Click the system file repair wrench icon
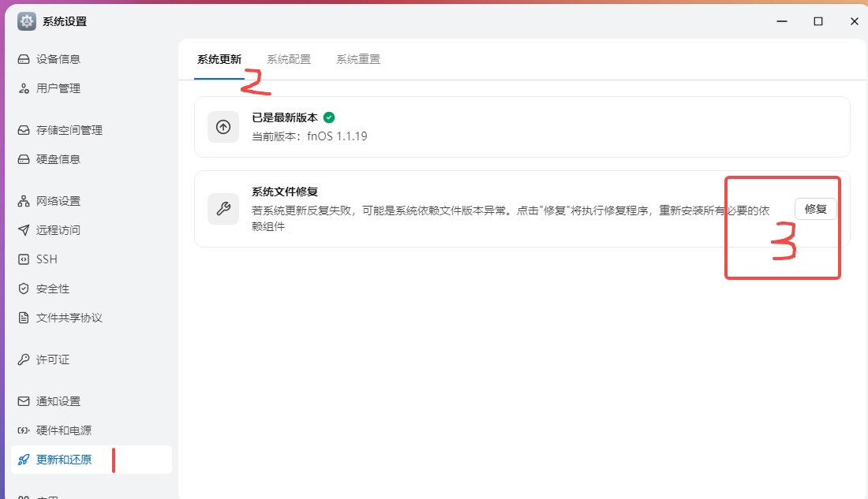This screenshot has height=499, width=868. pos(223,209)
